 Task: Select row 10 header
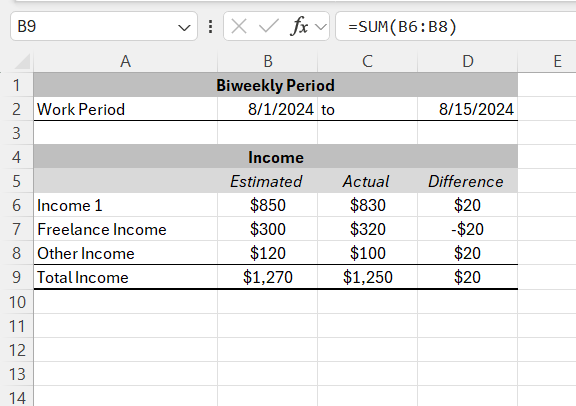point(17,302)
